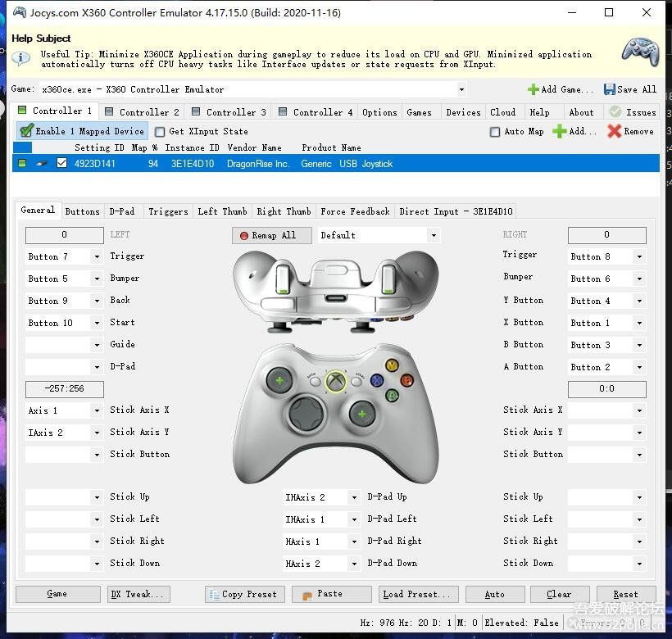Expand the Guide mapping dropdown
672x639 pixels.
coord(97,345)
